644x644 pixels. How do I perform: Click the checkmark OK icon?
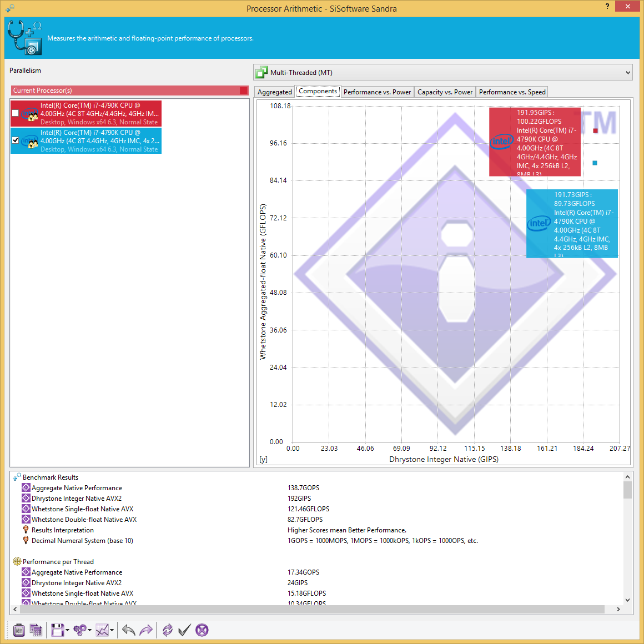click(x=184, y=630)
